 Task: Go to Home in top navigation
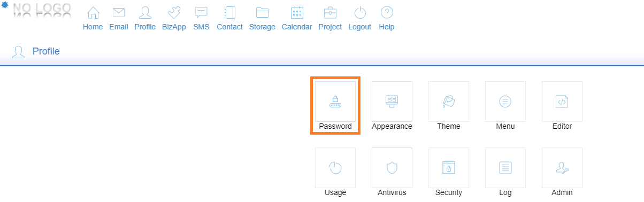tap(93, 19)
